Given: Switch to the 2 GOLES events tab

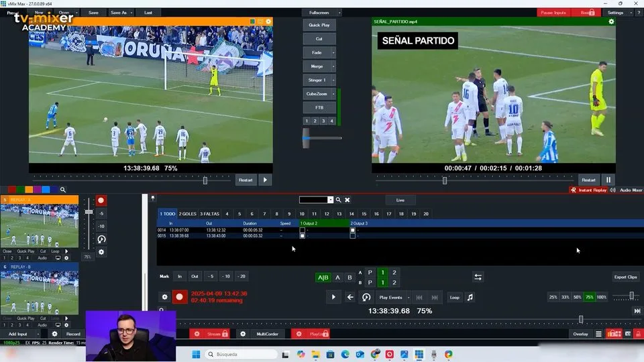Looking at the screenshot, I should (188, 214).
